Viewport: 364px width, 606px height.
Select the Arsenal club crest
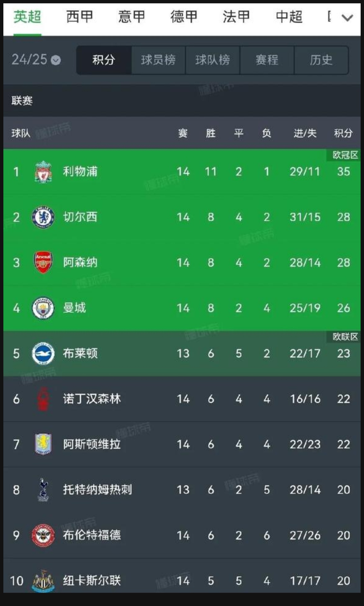[43, 263]
